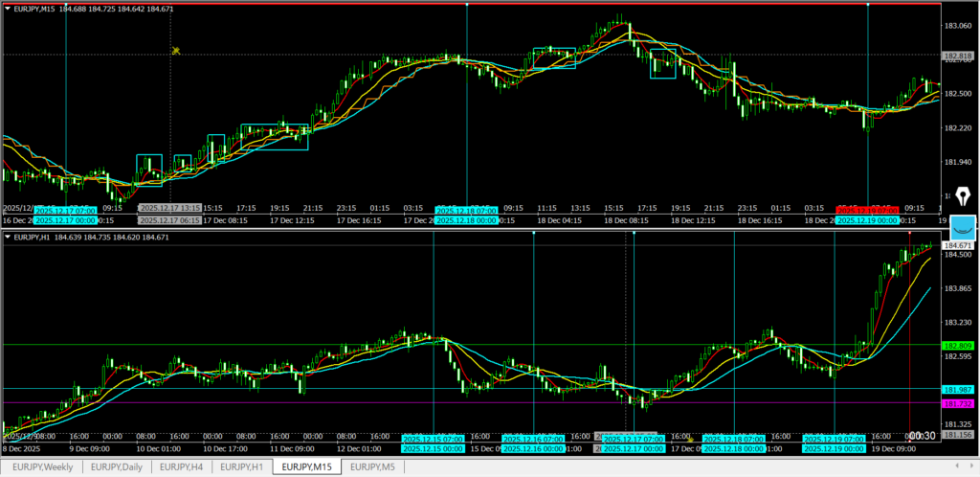Select the 2025.12.17 13:15 gray time label
Screen dimensions: 980x477
pos(169,207)
